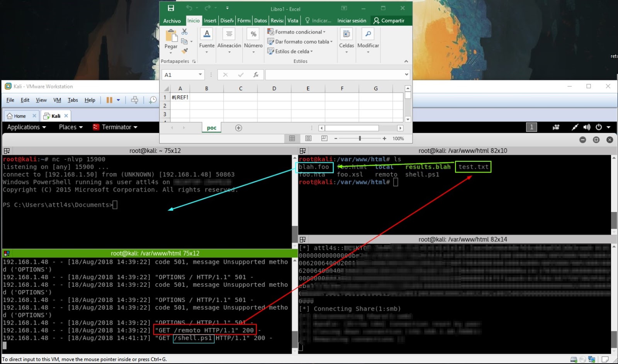618x364 pixels.
Task: Open the VM menu in VMware Workstation
Action: (57, 100)
